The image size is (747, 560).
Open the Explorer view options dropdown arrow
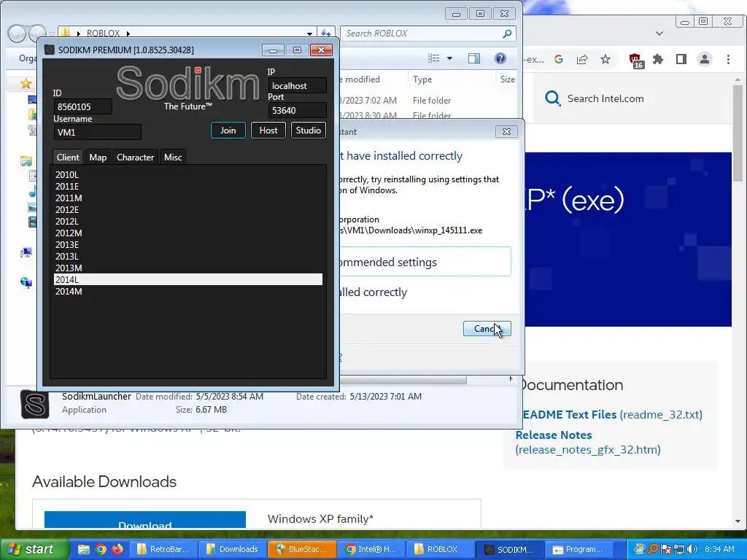449,58
